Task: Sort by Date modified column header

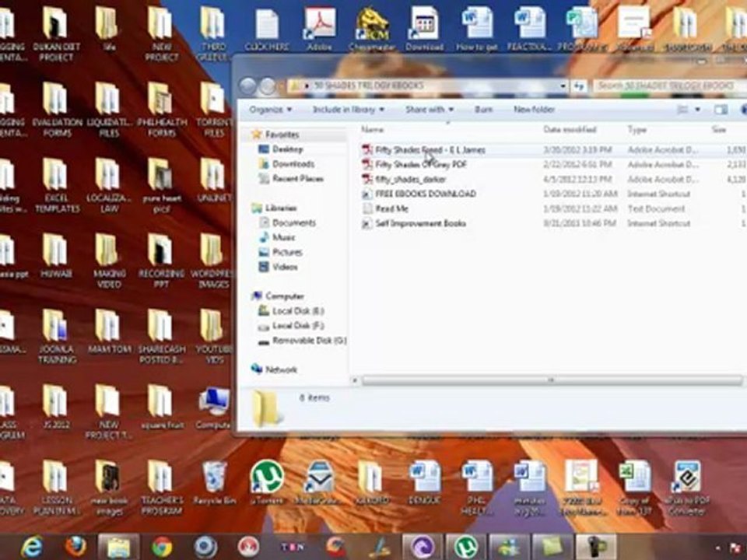Action: tap(570, 130)
